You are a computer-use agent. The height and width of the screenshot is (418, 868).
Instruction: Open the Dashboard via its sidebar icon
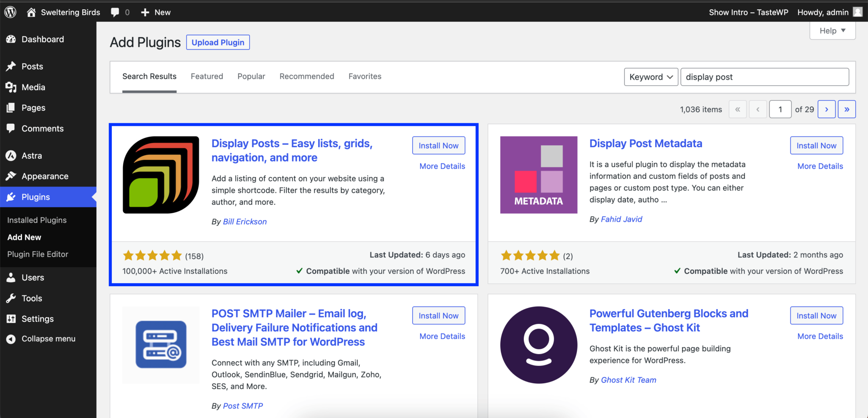tap(11, 39)
